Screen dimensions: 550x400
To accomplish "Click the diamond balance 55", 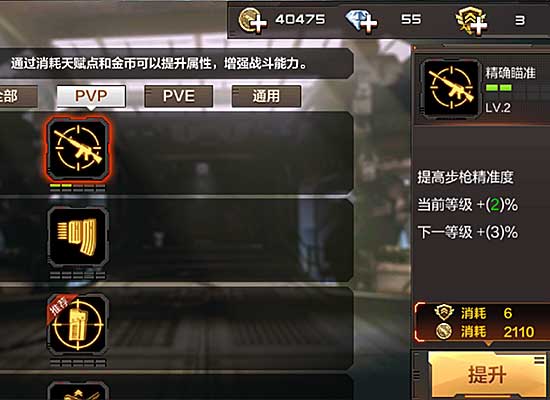I will (x=411, y=20).
